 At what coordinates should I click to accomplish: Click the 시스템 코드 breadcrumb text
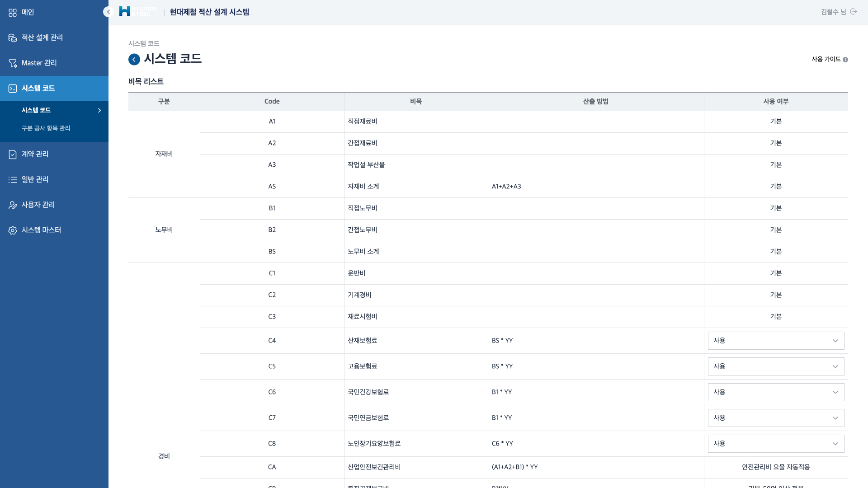pos(144,43)
